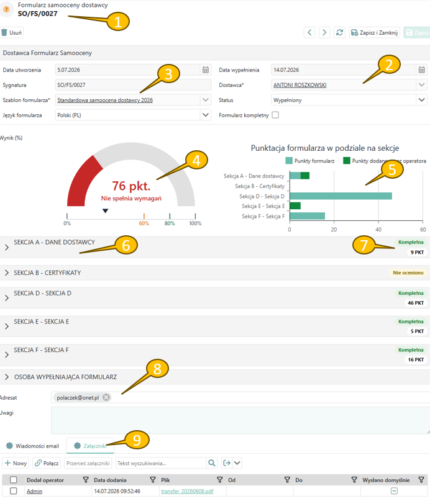This screenshot has width=430, height=504.
Task: Click the Usuń trash button
Action: tap(12, 32)
